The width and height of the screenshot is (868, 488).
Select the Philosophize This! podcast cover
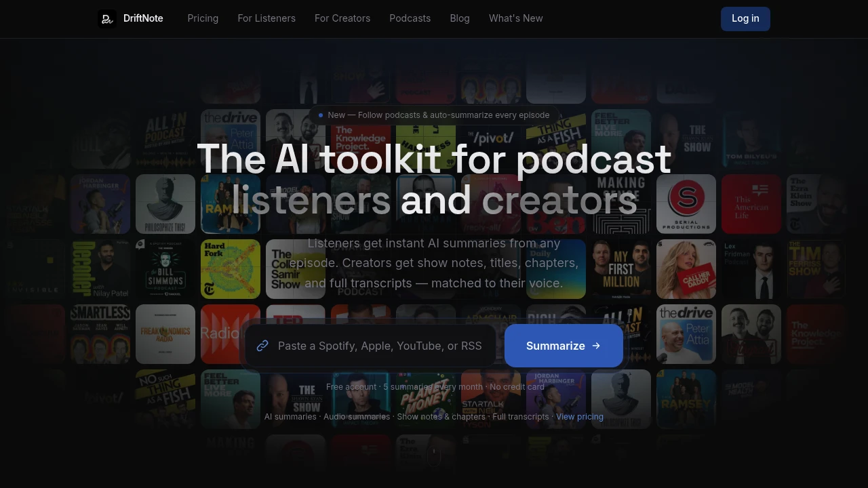[165, 204]
